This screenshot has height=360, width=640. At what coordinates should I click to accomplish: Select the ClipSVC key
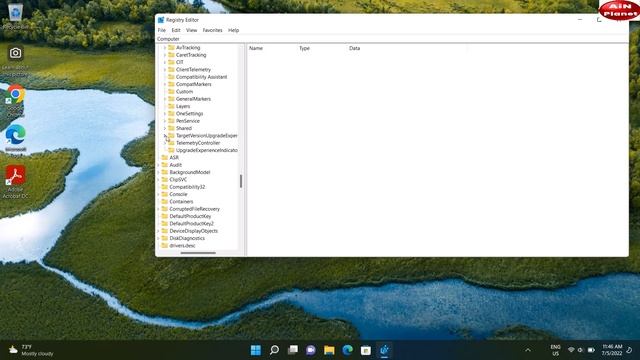pyautogui.click(x=178, y=180)
